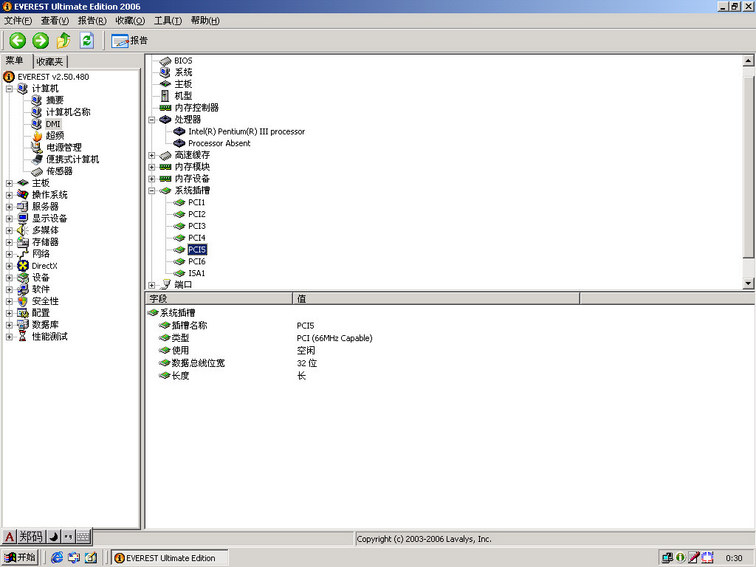Click the scroll up arrow of DMI list
This screenshot has width=756, height=567.
[748, 61]
